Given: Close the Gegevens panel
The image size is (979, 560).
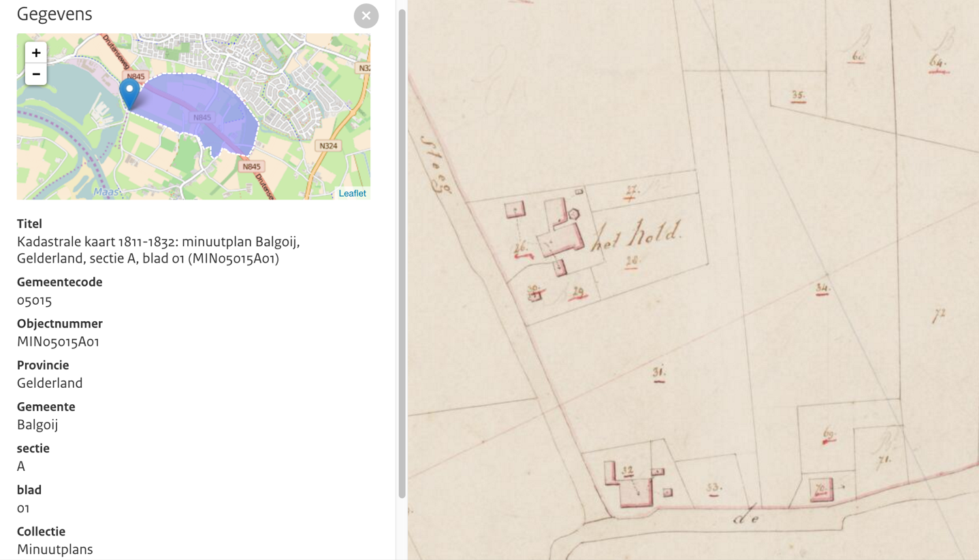Looking at the screenshot, I should tap(366, 16).
